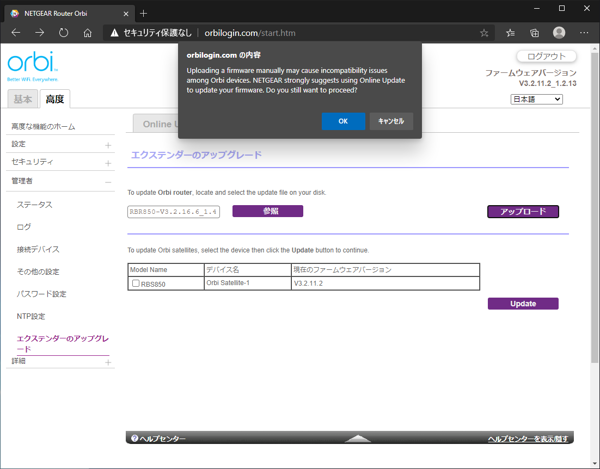
Task: Expand the 設定 section plus sign
Action: [x=108, y=145]
